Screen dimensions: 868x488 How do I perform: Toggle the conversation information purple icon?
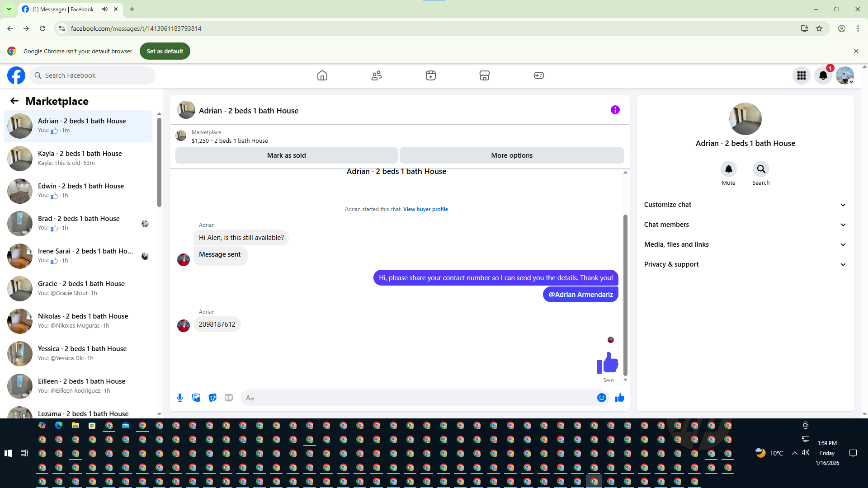pos(615,110)
